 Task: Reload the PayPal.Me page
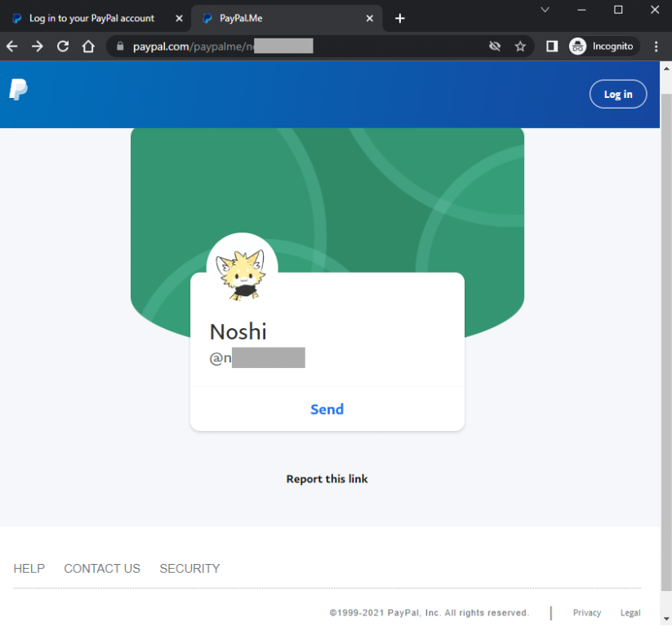coord(63,47)
